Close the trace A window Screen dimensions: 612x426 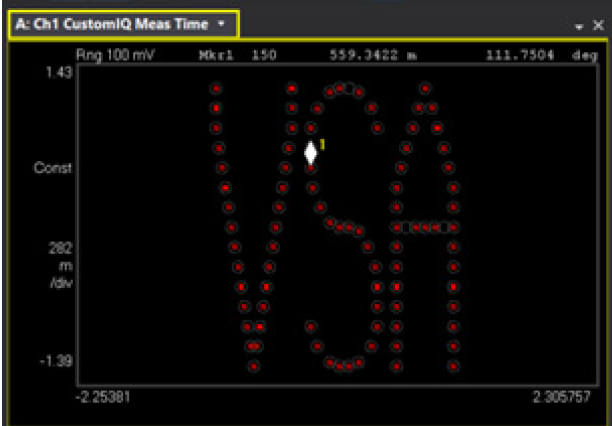tap(597, 24)
